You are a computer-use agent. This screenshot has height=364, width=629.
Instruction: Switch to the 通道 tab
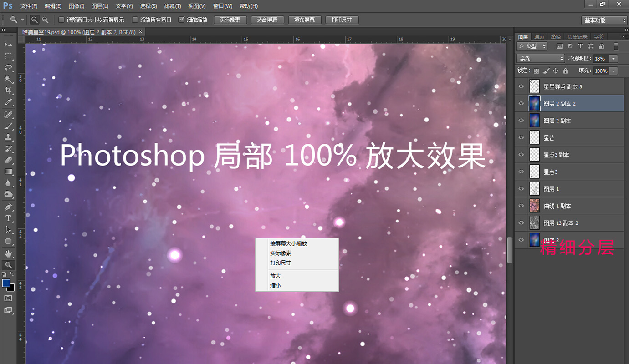tap(539, 36)
